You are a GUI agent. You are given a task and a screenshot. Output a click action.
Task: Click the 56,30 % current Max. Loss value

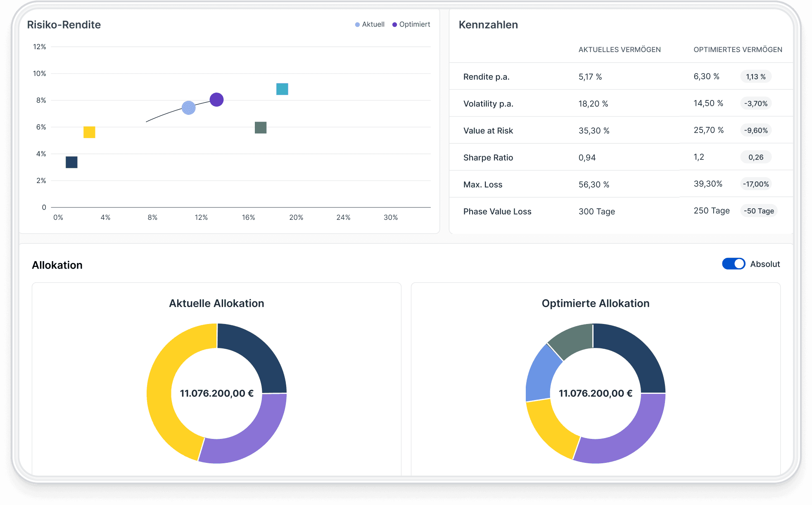click(x=594, y=184)
